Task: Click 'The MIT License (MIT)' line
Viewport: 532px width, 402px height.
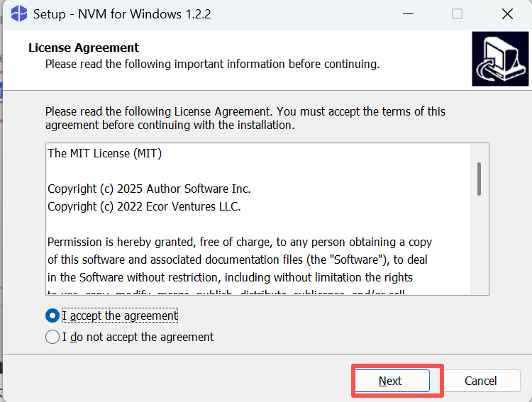Action: click(x=104, y=153)
